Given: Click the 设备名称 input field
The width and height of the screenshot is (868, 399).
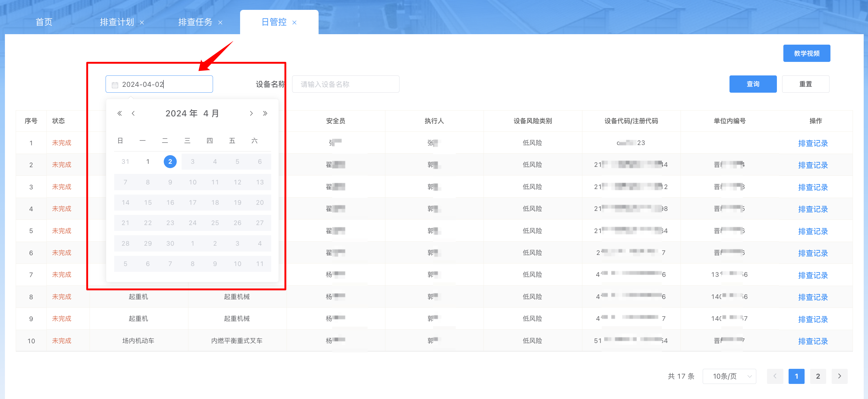Looking at the screenshot, I should point(345,84).
